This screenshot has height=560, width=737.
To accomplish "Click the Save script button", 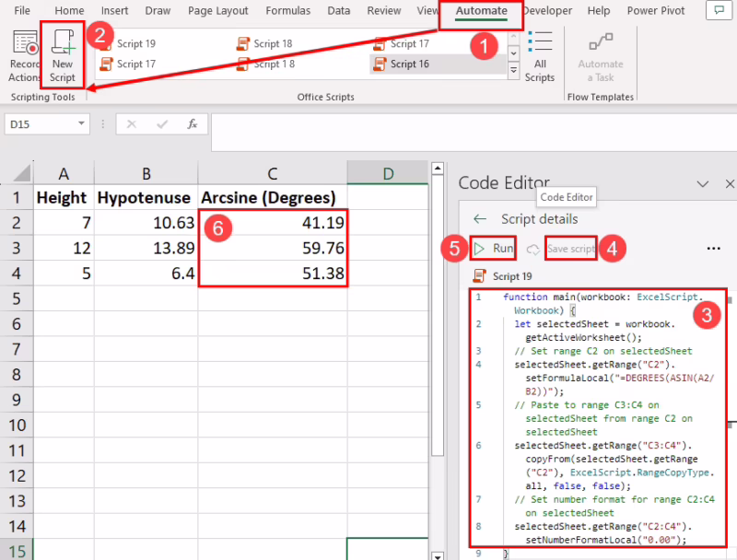I will pos(570,249).
